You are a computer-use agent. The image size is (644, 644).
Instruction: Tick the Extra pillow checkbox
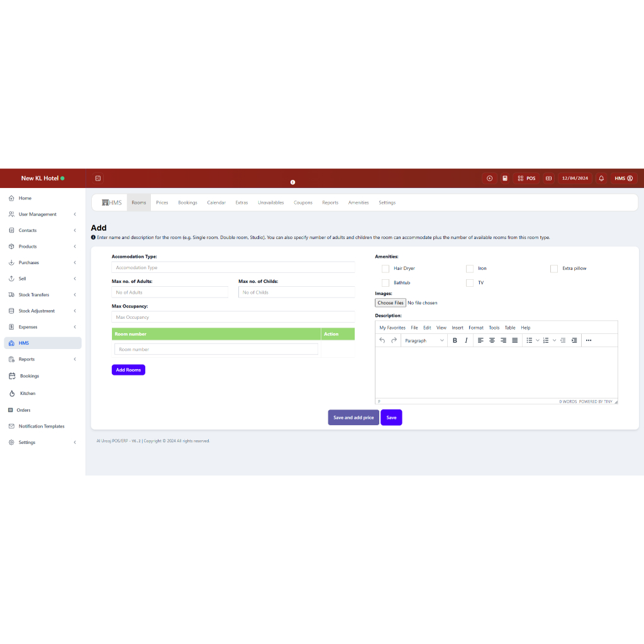554,269
